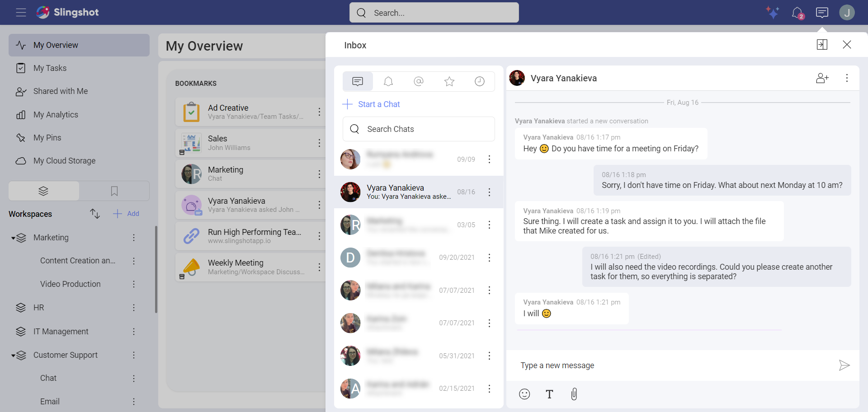The width and height of the screenshot is (868, 412).
Task: Open the IT Management workspace
Action: [61, 332]
